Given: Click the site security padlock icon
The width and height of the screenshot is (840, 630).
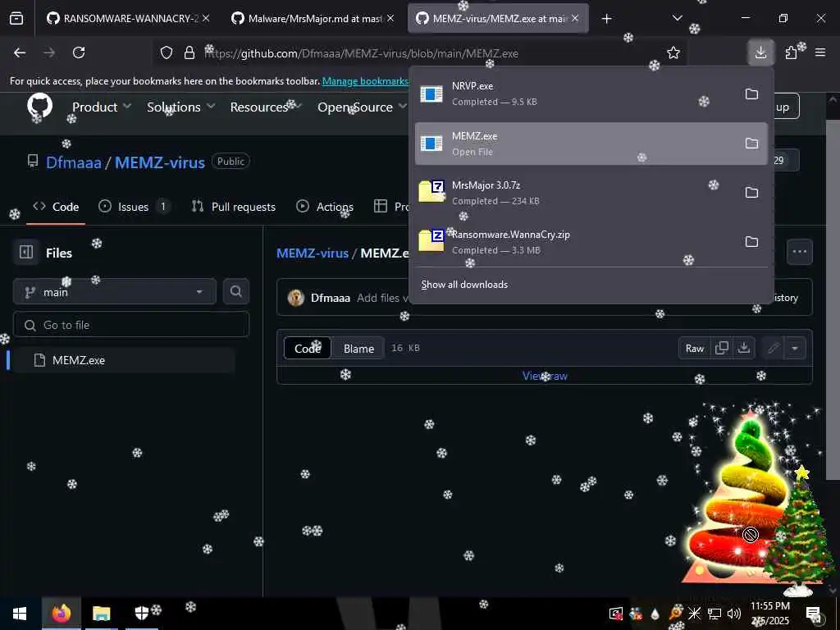Looking at the screenshot, I should pos(189,52).
